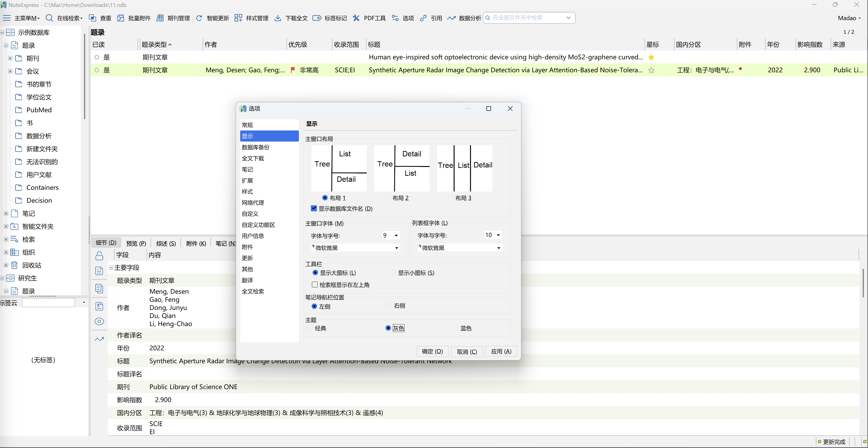Click the lock icon in detail sidebar
The width and height of the screenshot is (868, 448).
tap(99, 256)
